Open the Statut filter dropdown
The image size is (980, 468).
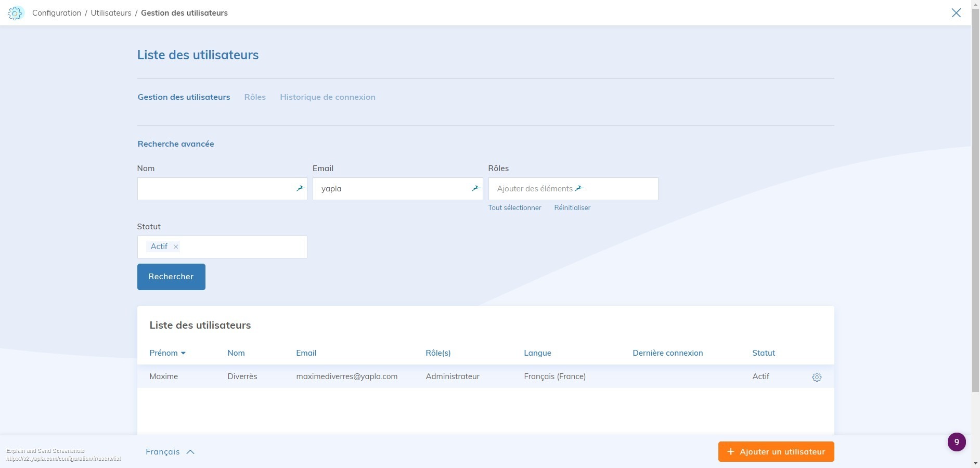pos(242,247)
